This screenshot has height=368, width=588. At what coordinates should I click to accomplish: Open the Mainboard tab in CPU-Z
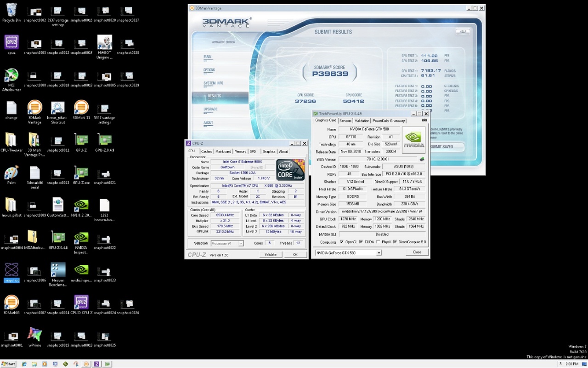point(223,151)
